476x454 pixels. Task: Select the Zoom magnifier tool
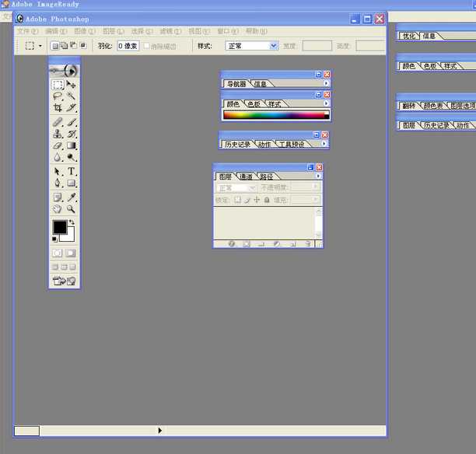coord(71,209)
